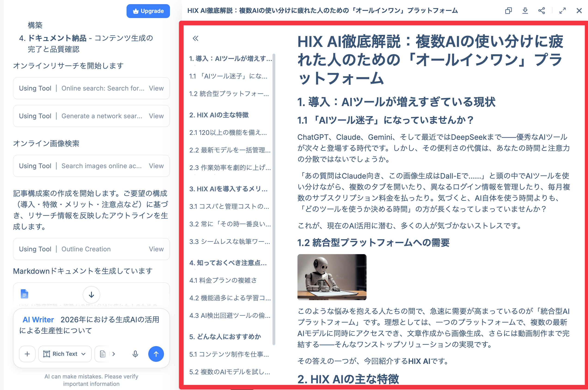The width and height of the screenshot is (588, 390).
Task: Expand document panel to fullscreen
Action: pyautogui.click(x=562, y=11)
